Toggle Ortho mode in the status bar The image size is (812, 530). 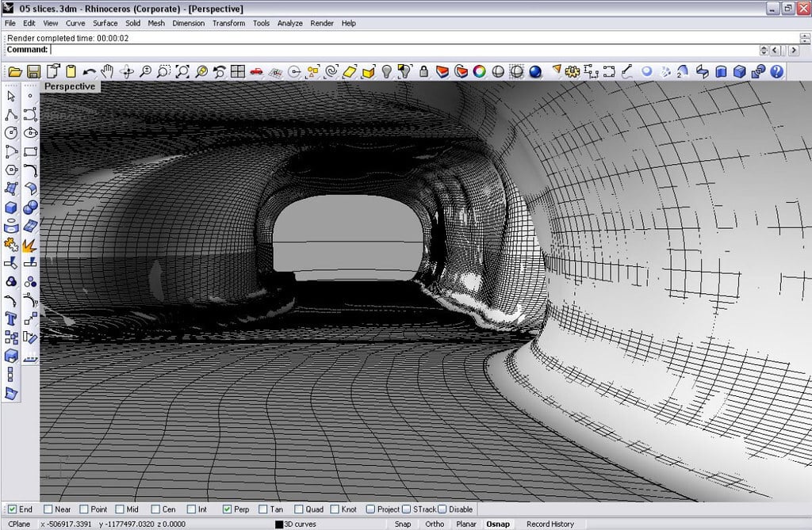point(435,524)
